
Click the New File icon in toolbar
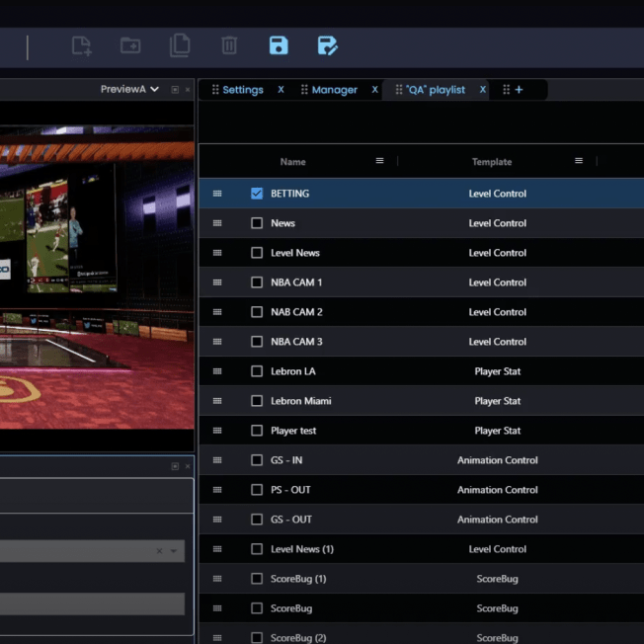pyautogui.click(x=81, y=45)
